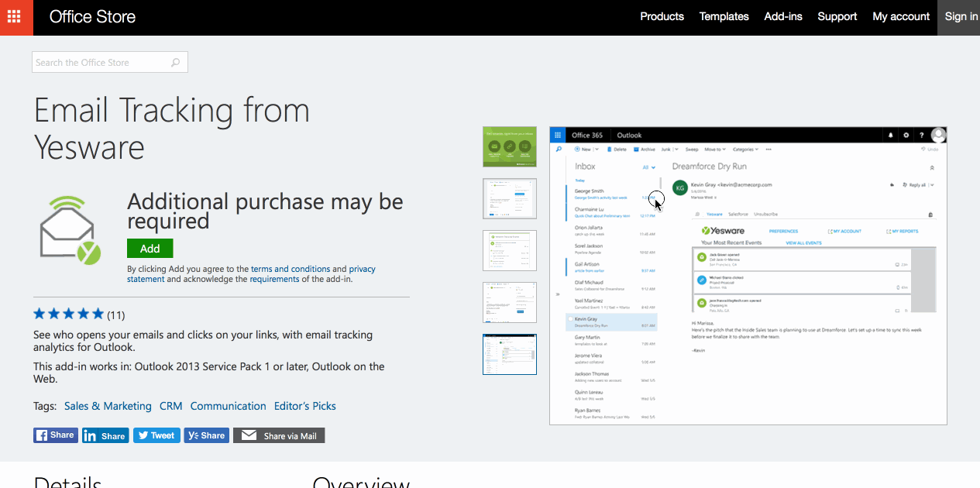This screenshot has height=488, width=980.
Task: Open the Editor's Picks tag
Action: click(x=305, y=406)
